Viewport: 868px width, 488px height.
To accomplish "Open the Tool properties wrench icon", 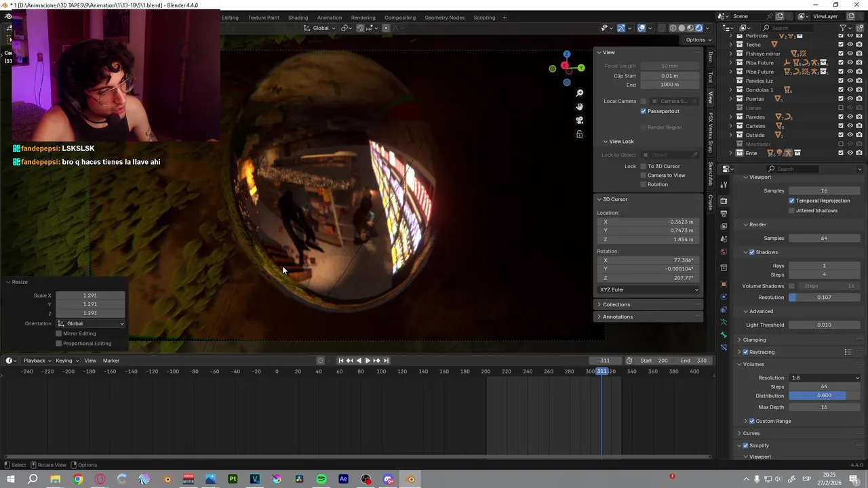I will 724,185.
